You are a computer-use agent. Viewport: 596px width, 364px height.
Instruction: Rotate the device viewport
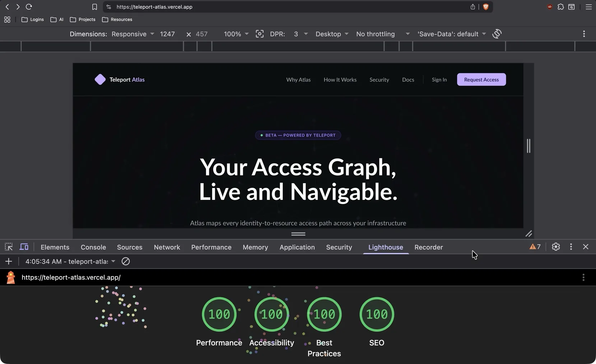tap(497, 34)
